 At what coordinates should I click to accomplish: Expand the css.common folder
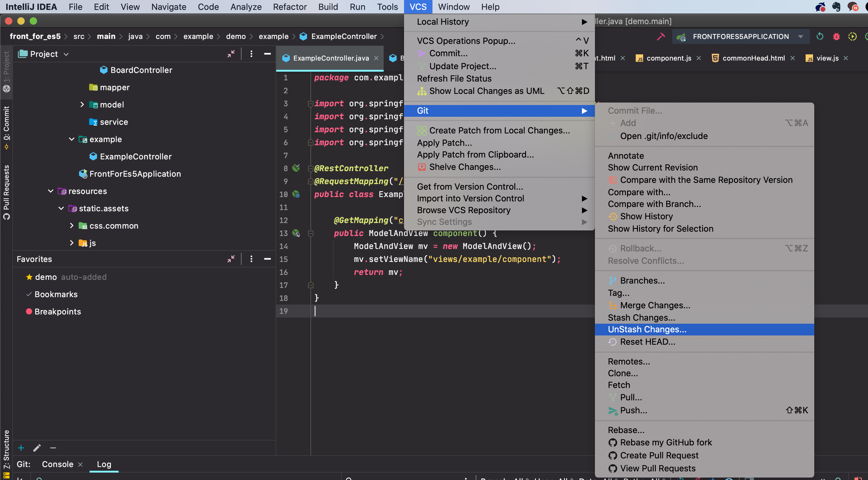point(71,225)
